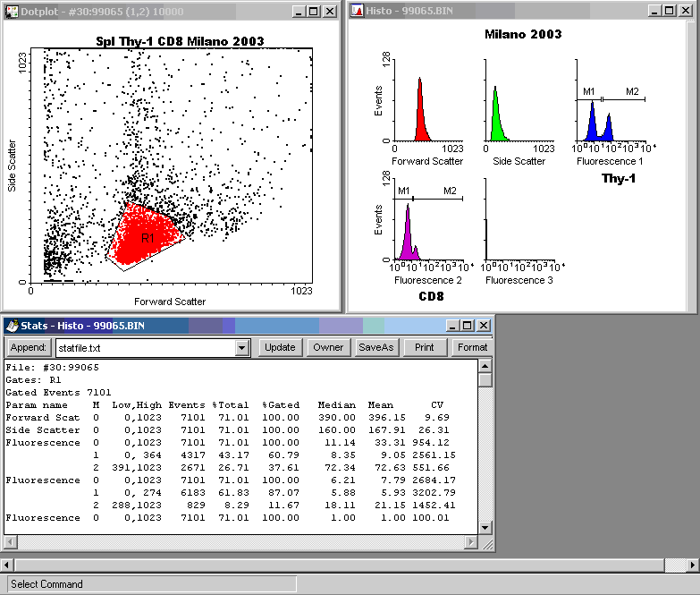Open the statfile.txt dropdown arrow
Viewport: 700px width, 595px height.
point(240,347)
